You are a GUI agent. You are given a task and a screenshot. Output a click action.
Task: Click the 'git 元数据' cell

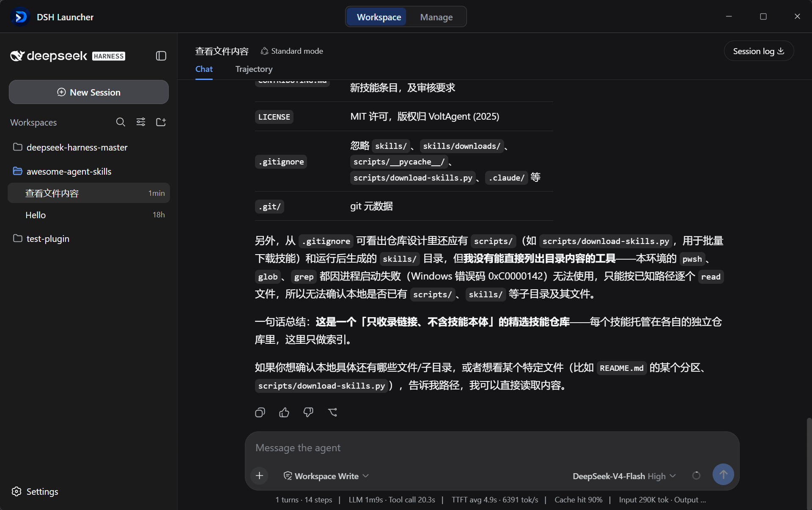click(x=371, y=206)
